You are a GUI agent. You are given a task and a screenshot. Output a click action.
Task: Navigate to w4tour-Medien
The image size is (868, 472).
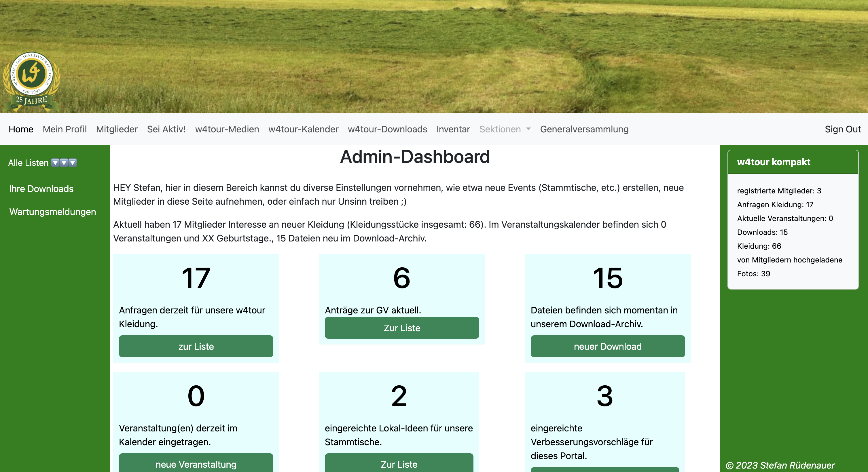(227, 129)
